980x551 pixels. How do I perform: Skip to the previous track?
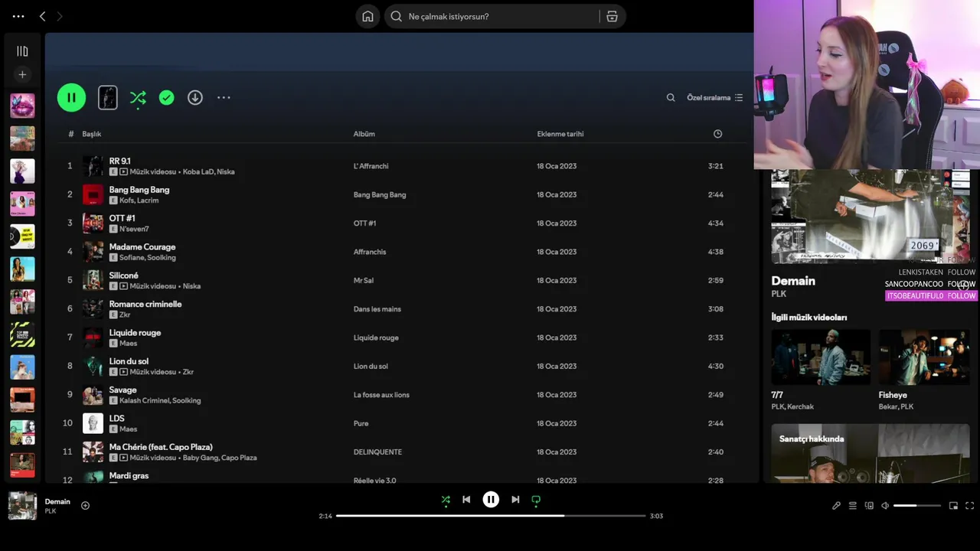pyautogui.click(x=466, y=500)
